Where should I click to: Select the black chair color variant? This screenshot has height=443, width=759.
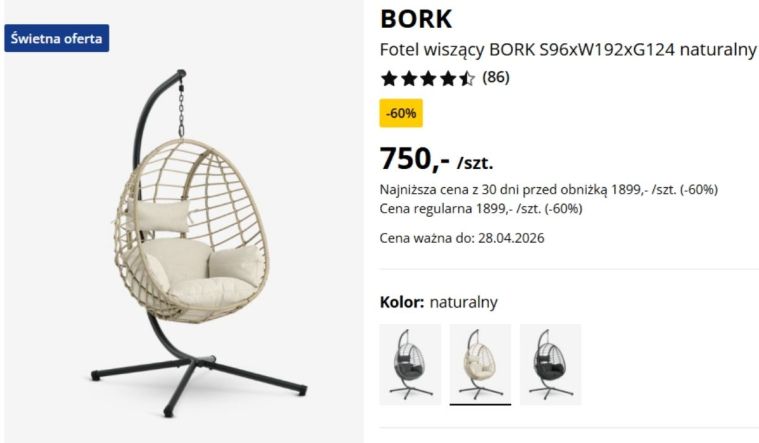(x=550, y=364)
